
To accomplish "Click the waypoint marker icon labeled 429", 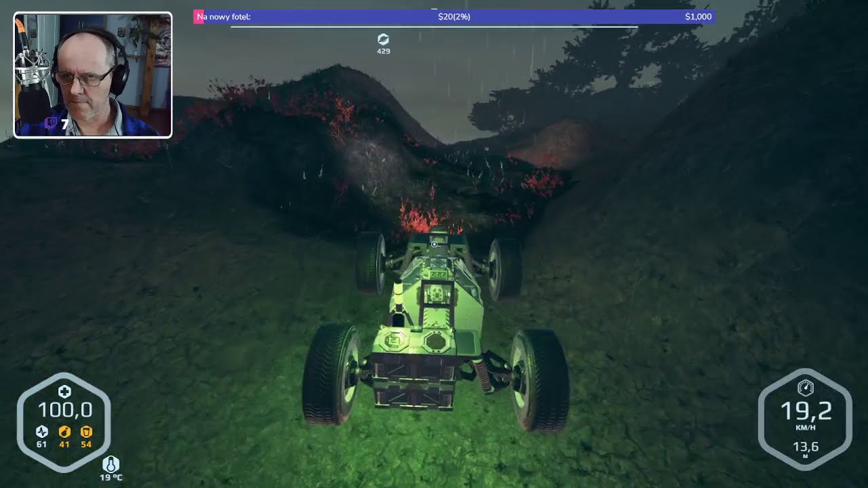I will [383, 39].
